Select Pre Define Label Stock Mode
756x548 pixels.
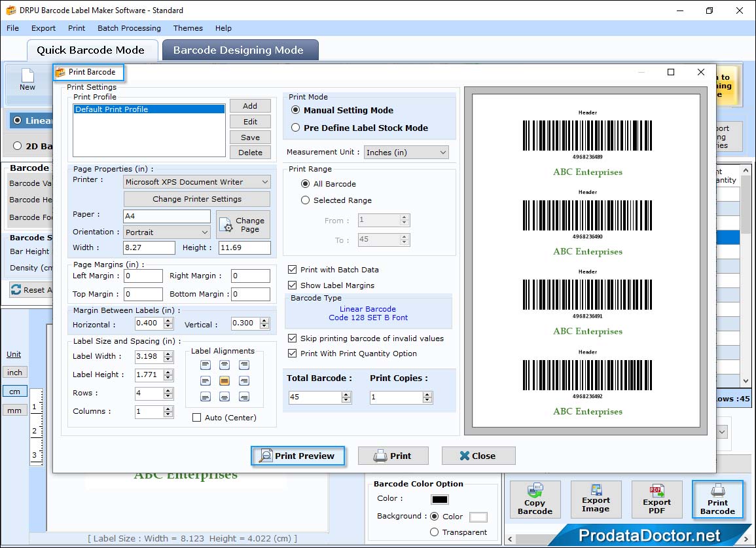[x=296, y=128]
